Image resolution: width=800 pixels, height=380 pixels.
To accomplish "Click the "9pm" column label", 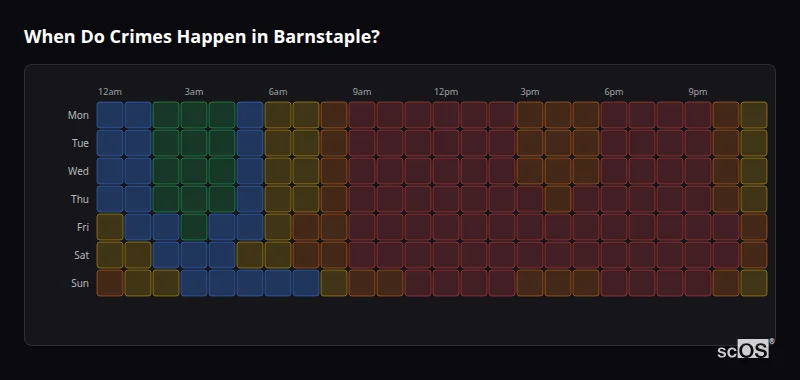I will tap(698, 92).
